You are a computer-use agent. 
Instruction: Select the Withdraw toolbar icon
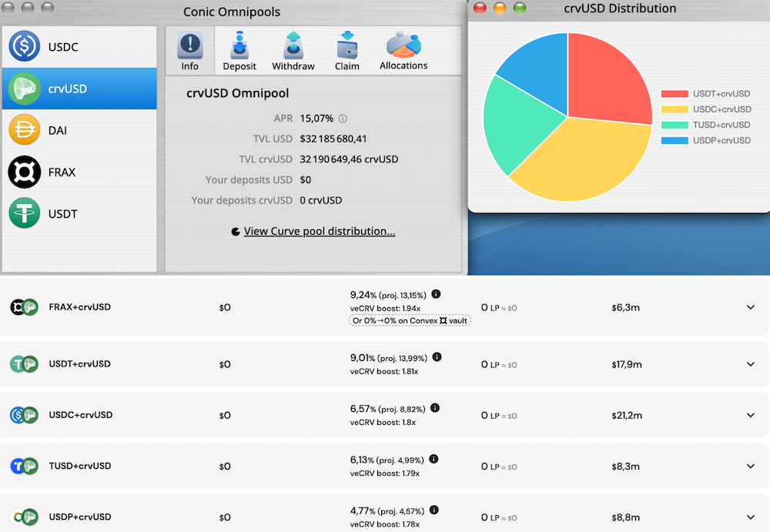point(293,51)
